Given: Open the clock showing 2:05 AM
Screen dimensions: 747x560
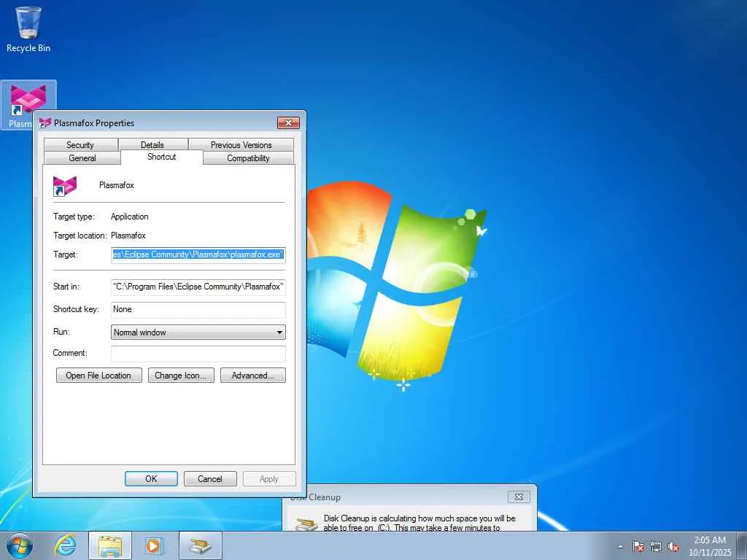Looking at the screenshot, I should [x=710, y=546].
